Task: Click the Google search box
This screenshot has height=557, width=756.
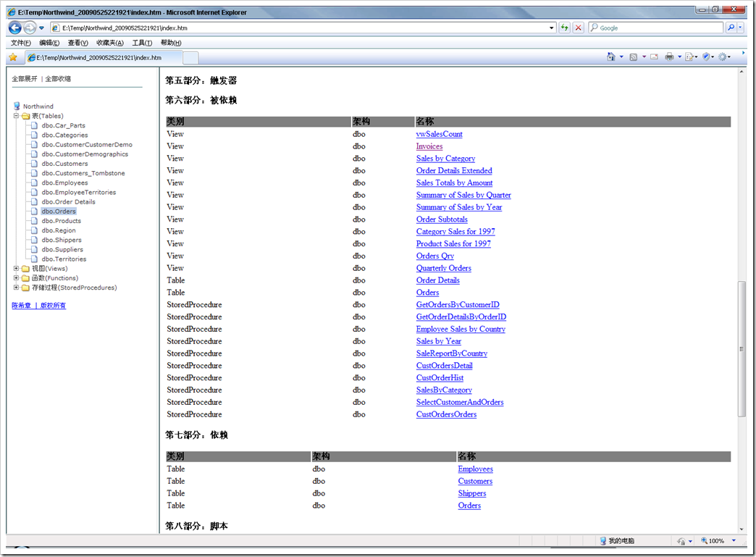Action: point(656,28)
